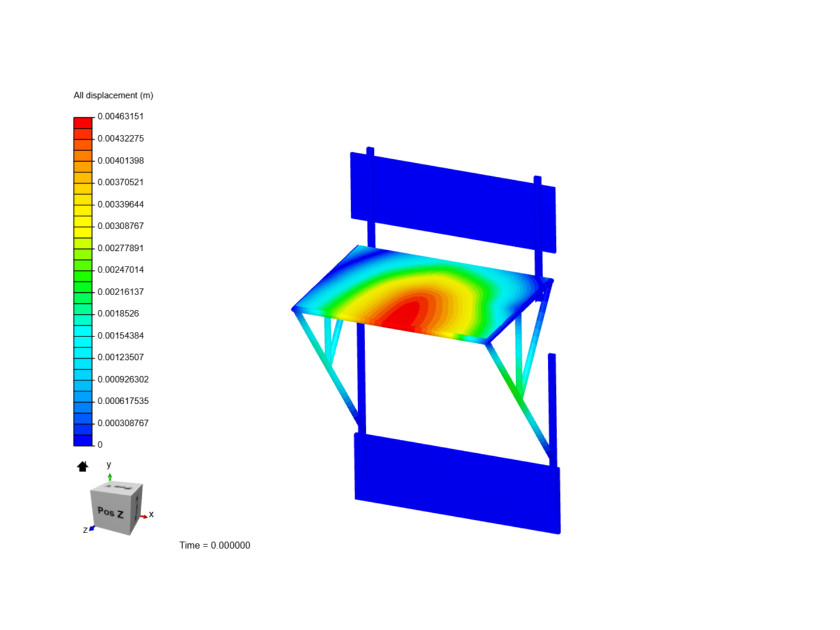The width and height of the screenshot is (840, 630).
Task: Click the legend title 'All displacement (m)'
Action: tap(113, 95)
